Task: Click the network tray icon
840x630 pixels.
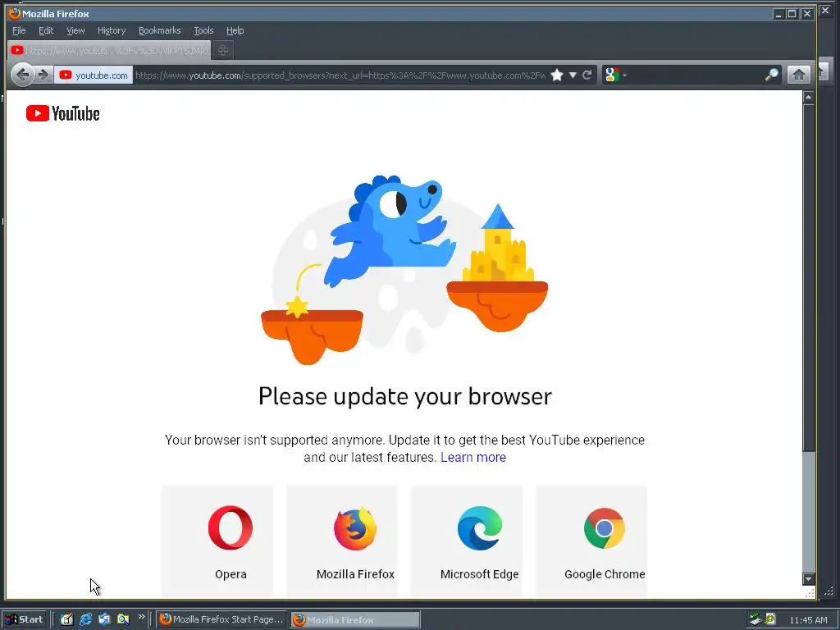Action: [756, 619]
